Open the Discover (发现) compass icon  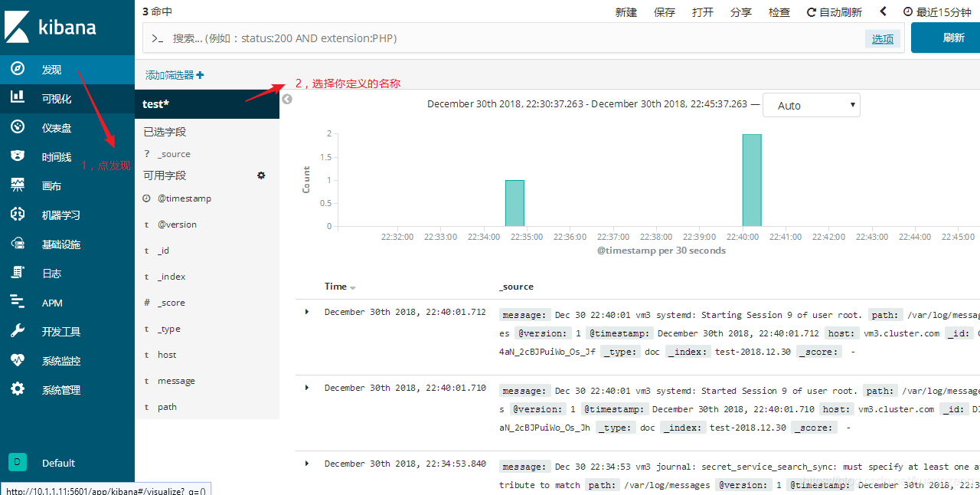(18, 69)
